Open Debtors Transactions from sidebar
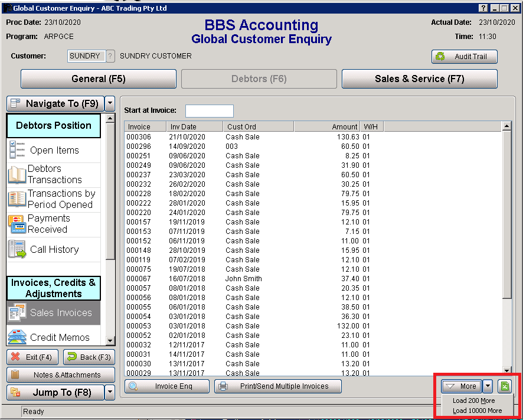The image size is (523, 420). (x=54, y=174)
